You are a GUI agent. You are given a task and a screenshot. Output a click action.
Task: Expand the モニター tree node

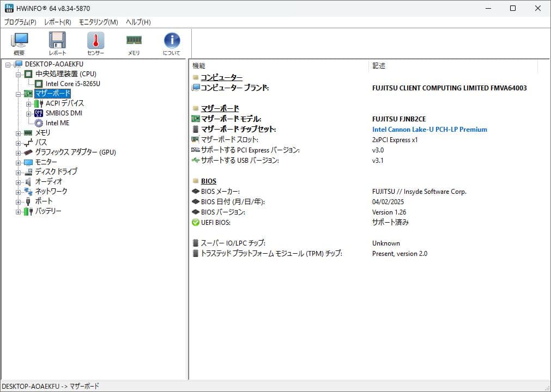coord(19,163)
